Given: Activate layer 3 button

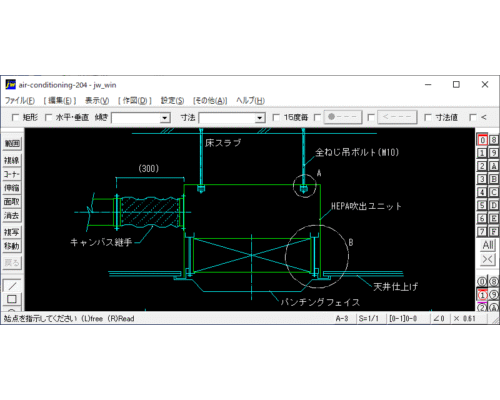Looking at the screenshot, I should (482, 179).
